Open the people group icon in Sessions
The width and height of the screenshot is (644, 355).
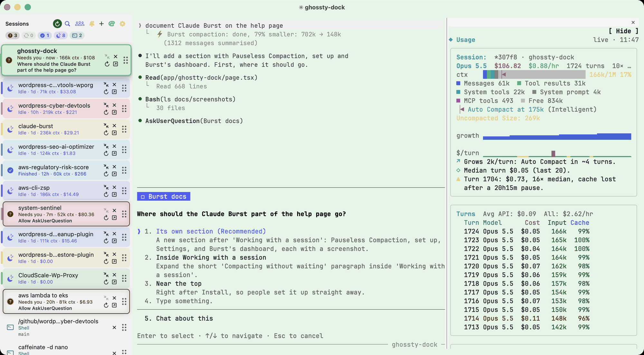tap(80, 23)
